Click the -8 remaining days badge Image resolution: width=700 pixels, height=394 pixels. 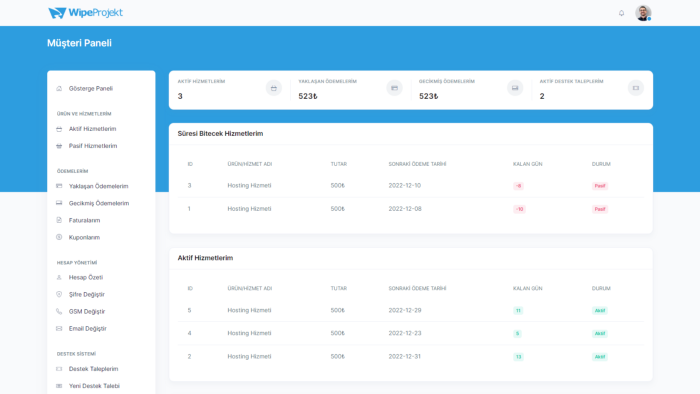518,186
